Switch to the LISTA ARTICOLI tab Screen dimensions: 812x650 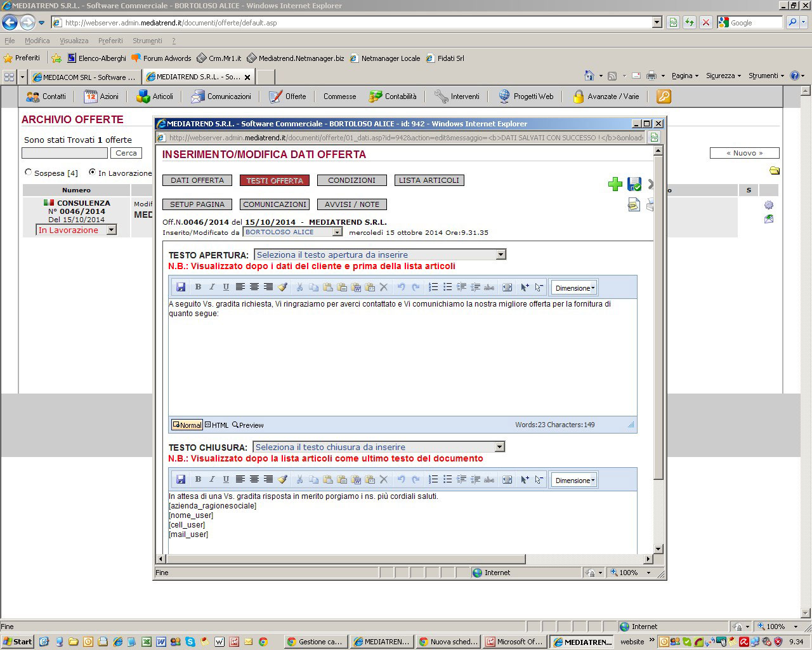[429, 180]
